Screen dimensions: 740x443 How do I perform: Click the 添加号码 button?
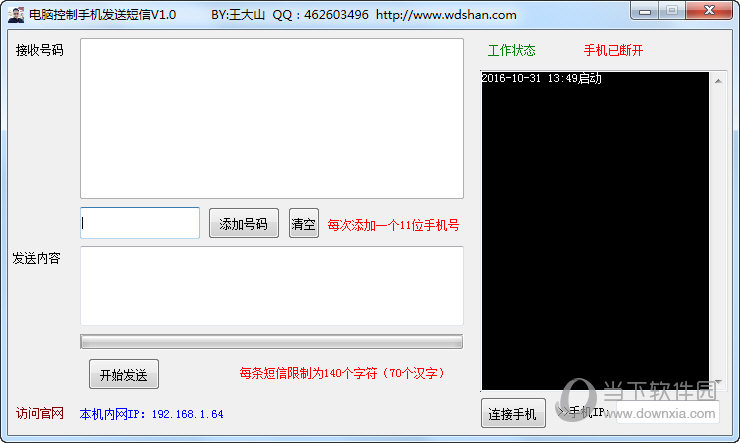[244, 223]
